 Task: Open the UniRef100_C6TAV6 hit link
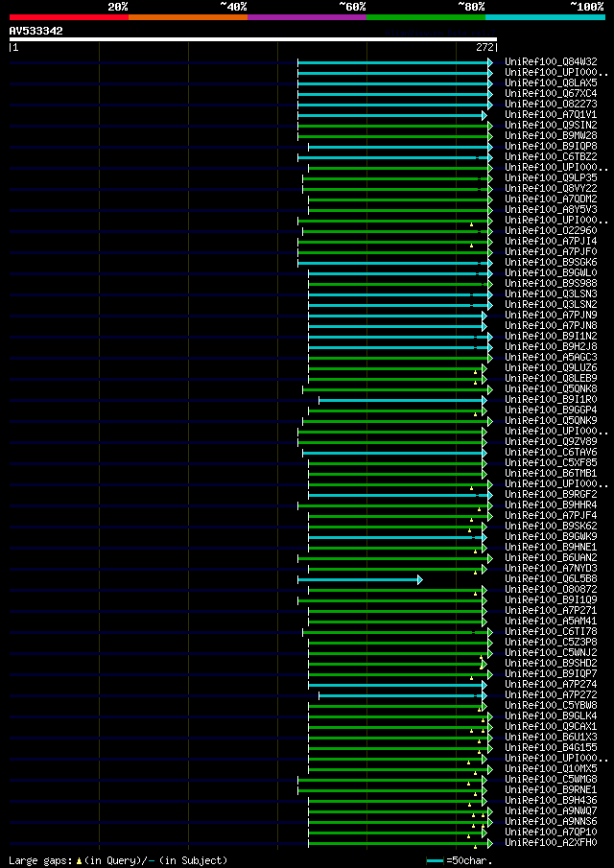[551, 453]
